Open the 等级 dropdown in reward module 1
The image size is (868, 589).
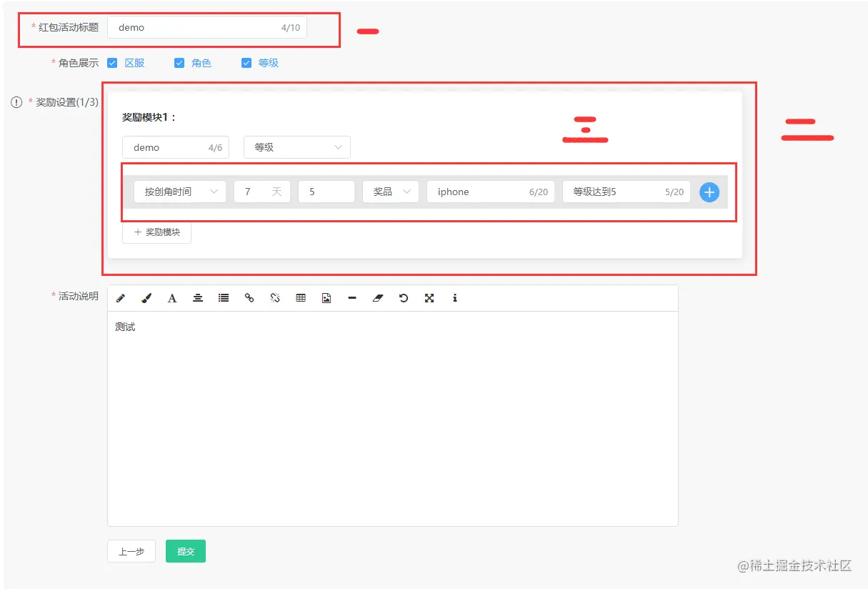(297, 147)
